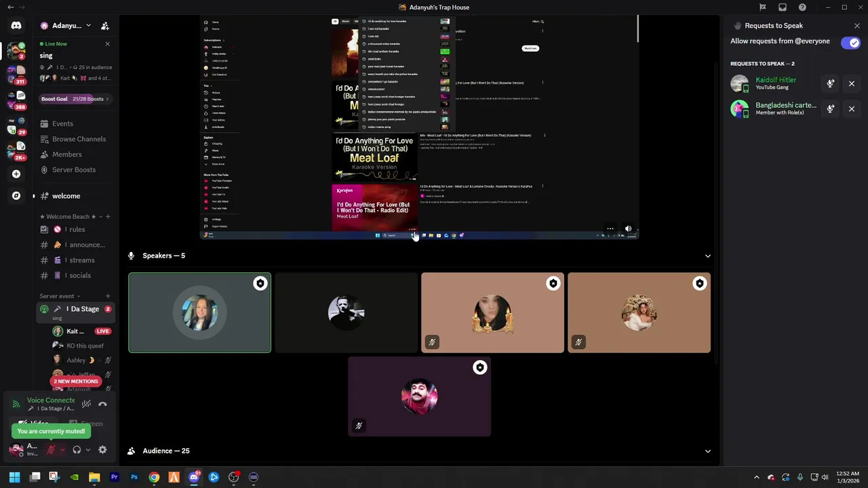
Task: Click the 2 NEW MENTIONS pill
Action: point(76,382)
